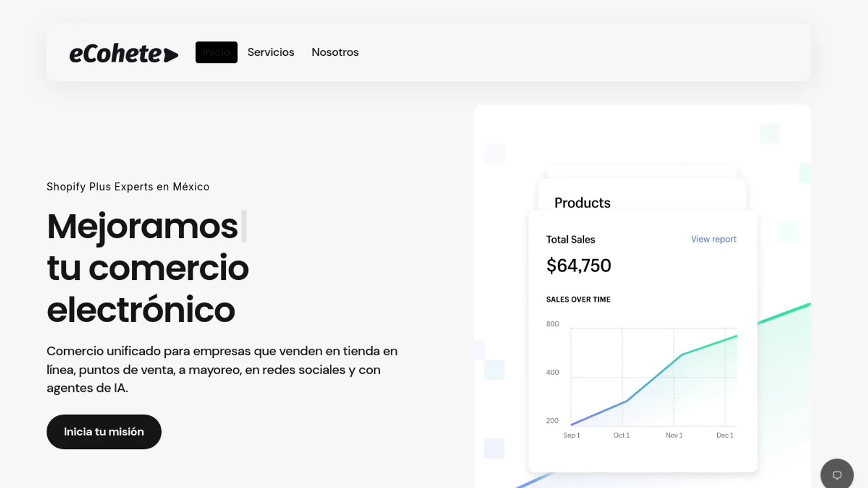The height and width of the screenshot is (488, 868).
Task: Click the Shopify Plus Experts en México tagline
Action: (x=128, y=187)
